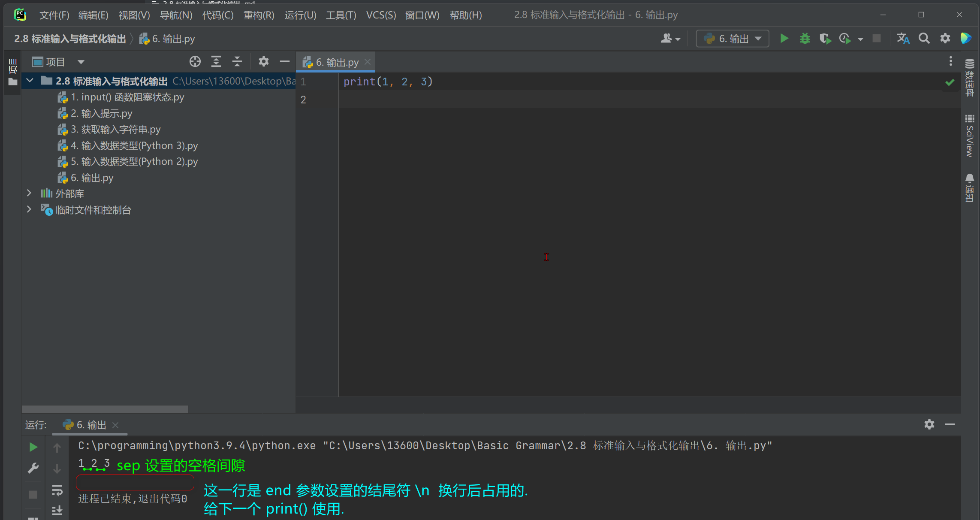980x520 pixels.
Task: Rerun program from the run panel
Action: (33, 447)
